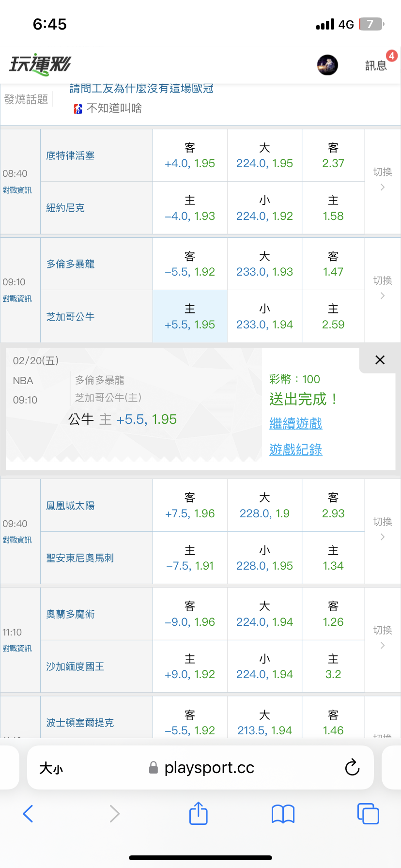Toggle Bulls home spread +5.5 selection
Image resolution: width=401 pixels, height=868 pixels.
coord(190,317)
